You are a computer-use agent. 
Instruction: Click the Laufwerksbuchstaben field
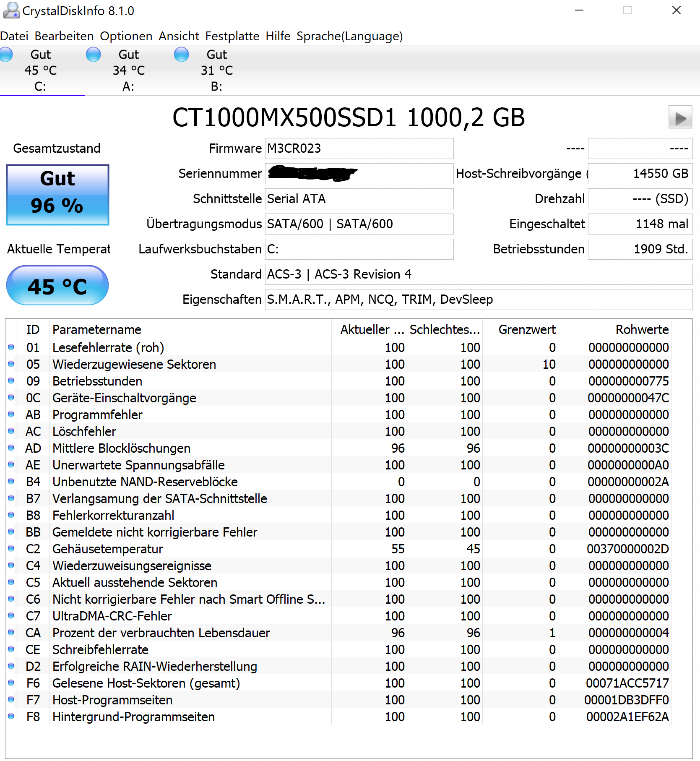[x=359, y=249]
